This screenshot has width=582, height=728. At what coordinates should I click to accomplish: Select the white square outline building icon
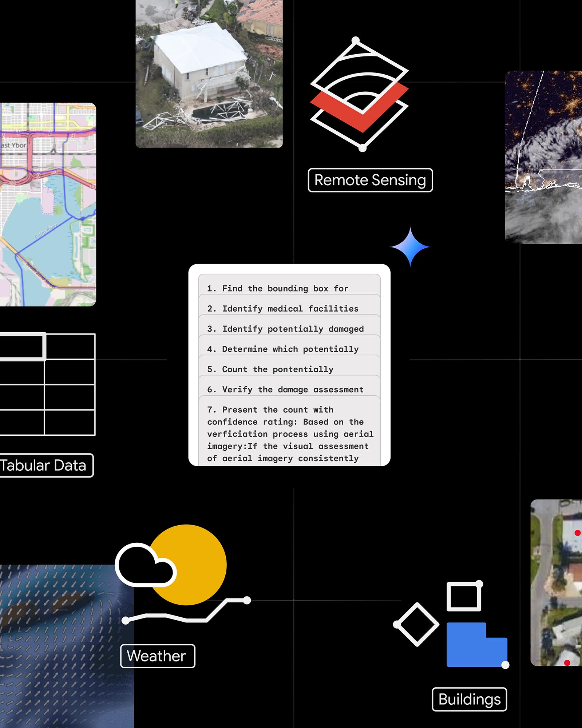(464, 597)
